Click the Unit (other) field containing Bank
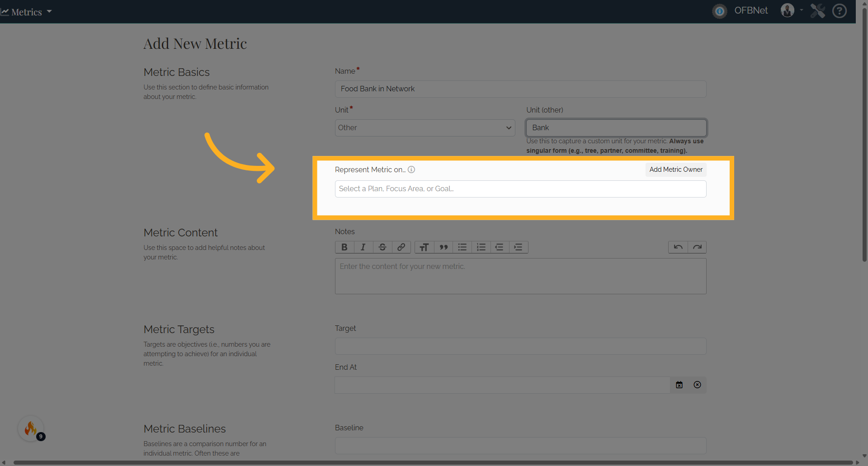Screen dimensions: 868x466 pyautogui.click(x=616, y=128)
